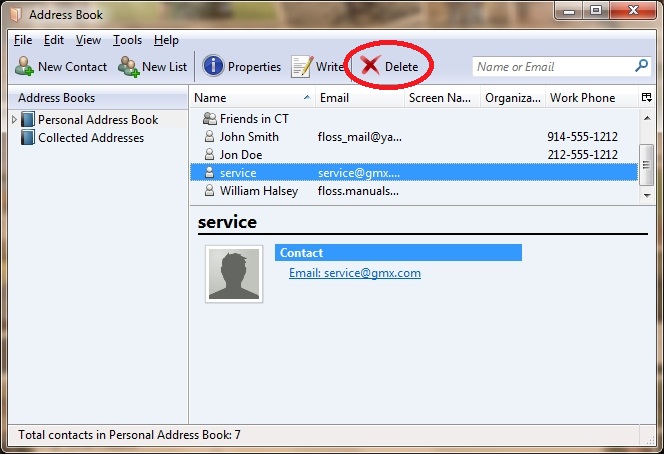The image size is (664, 454).
Task: Open contact Properties with the info icon
Action: [213, 66]
